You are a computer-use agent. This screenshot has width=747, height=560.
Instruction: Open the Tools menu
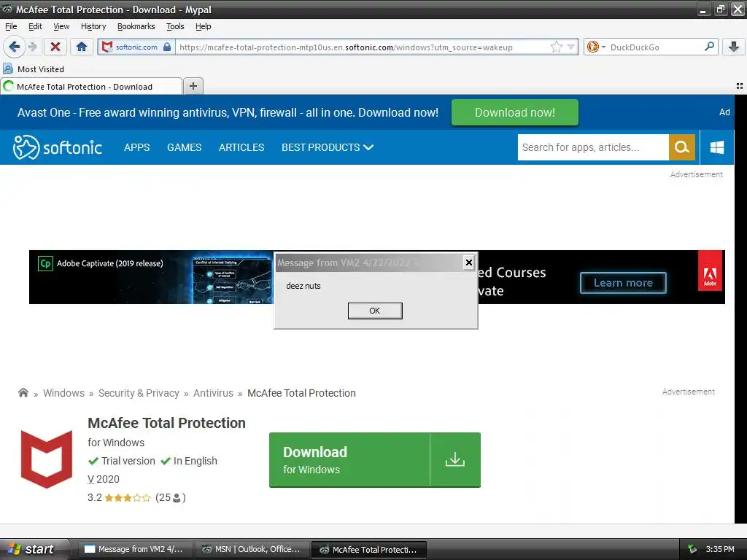[x=175, y=26]
